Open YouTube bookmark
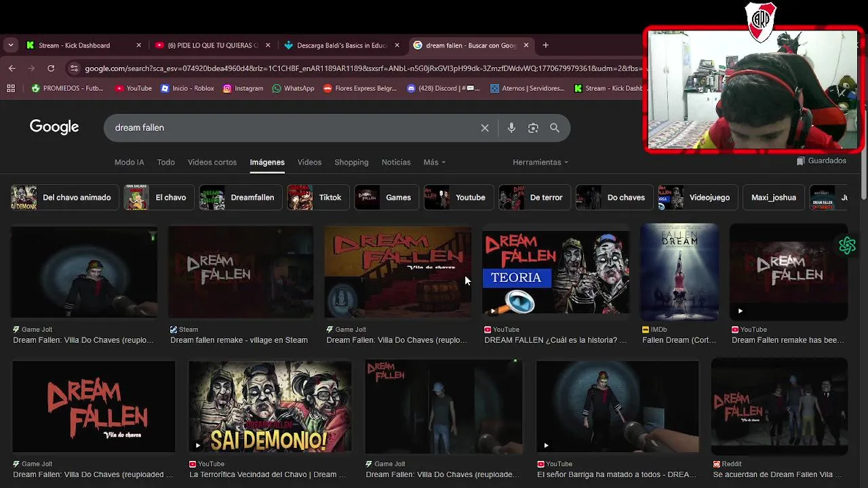This screenshot has height=488, width=868. [133, 88]
